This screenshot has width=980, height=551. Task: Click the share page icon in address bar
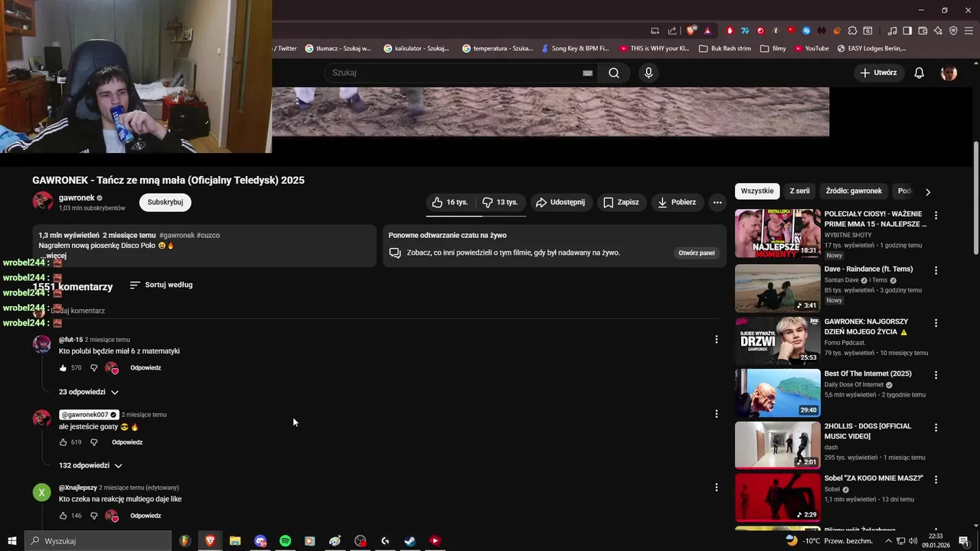tap(672, 31)
